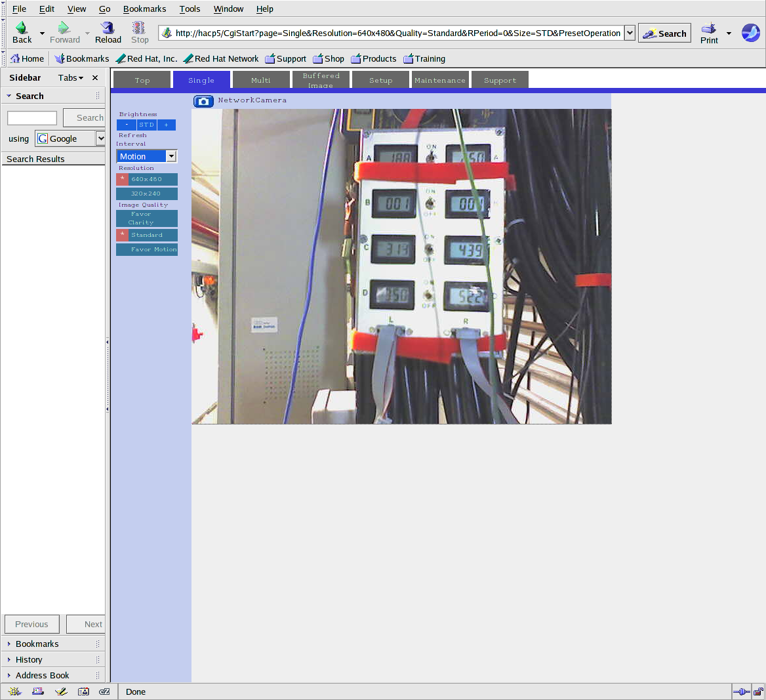Reset brightness to STD

(x=146, y=125)
